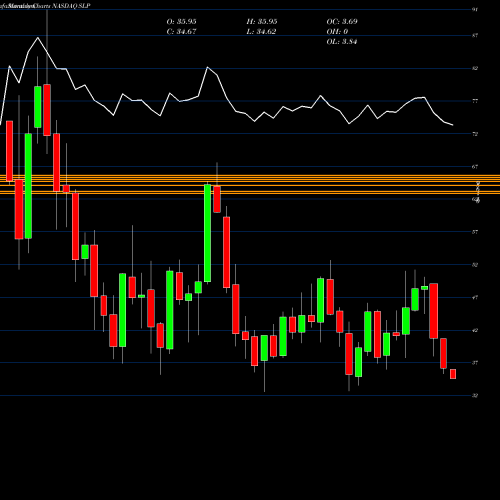Image resolution: width=500 pixels, height=500 pixels.
Task: Click the high value H: 35.95
Action: coord(262,22)
